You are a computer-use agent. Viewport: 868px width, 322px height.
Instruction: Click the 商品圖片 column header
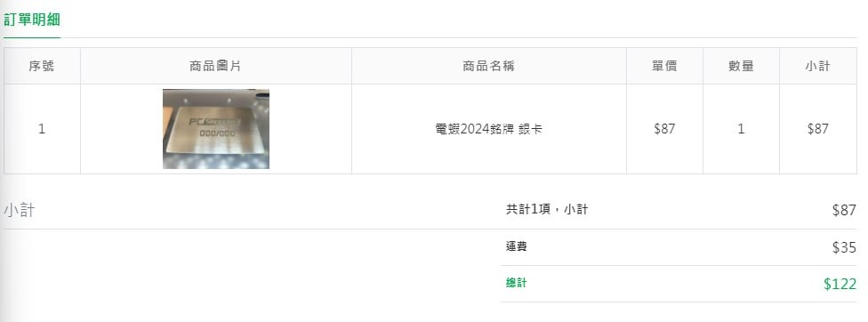216,66
